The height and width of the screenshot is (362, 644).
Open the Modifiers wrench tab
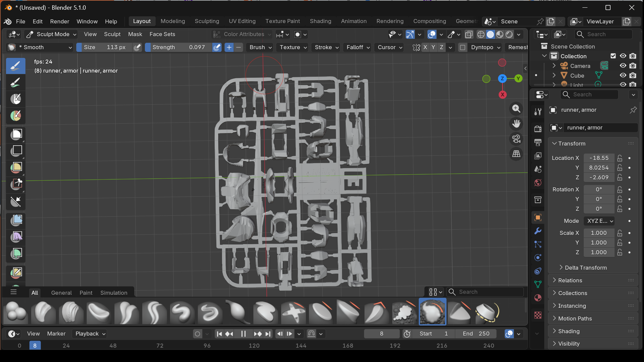pyautogui.click(x=538, y=231)
